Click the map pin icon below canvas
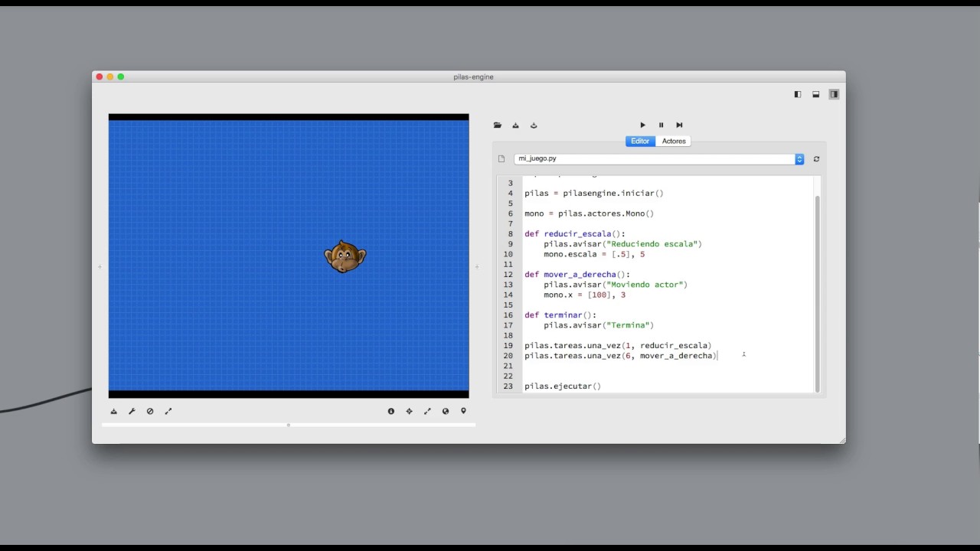 pos(463,411)
